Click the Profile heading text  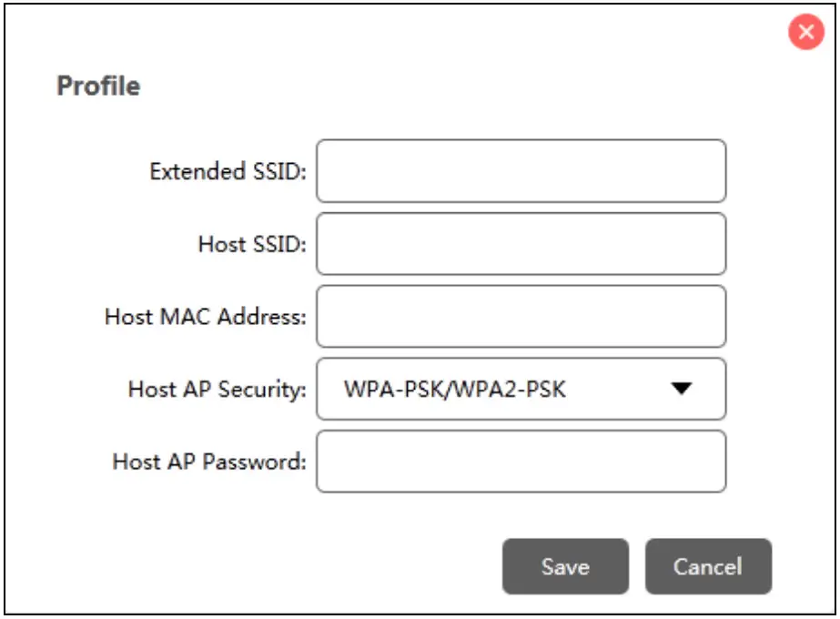click(x=98, y=86)
